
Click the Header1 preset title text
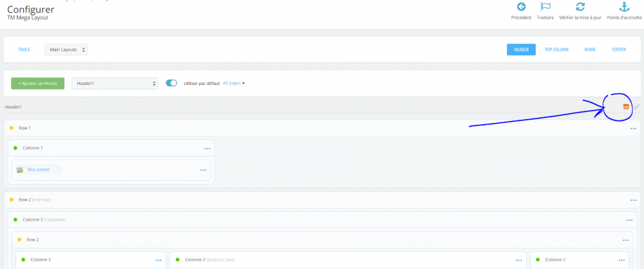click(x=13, y=107)
